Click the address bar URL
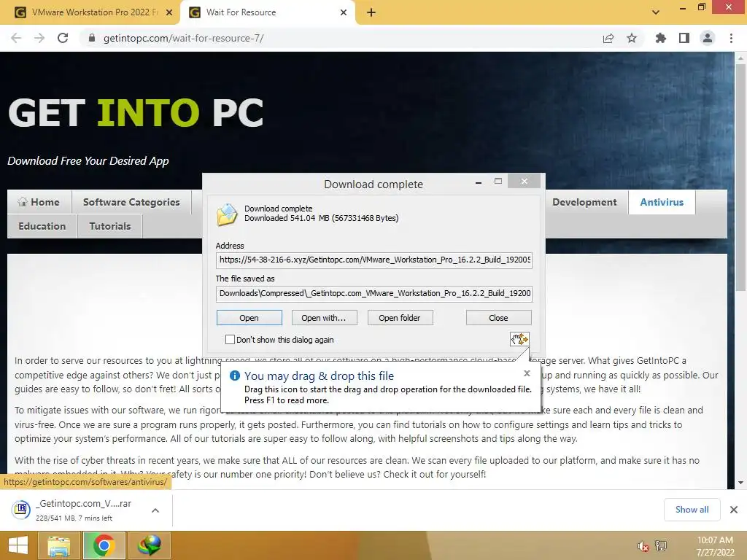The width and height of the screenshot is (747, 560). [183, 38]
